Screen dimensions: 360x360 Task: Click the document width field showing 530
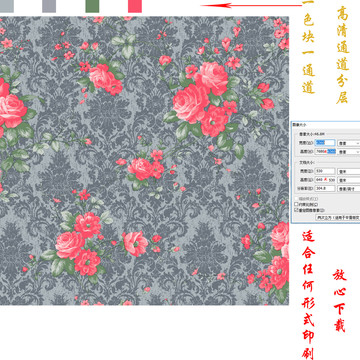(325, 171)
